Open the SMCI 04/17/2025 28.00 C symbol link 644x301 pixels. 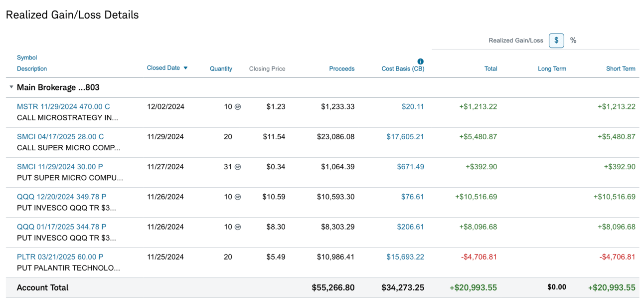[60, 136]
